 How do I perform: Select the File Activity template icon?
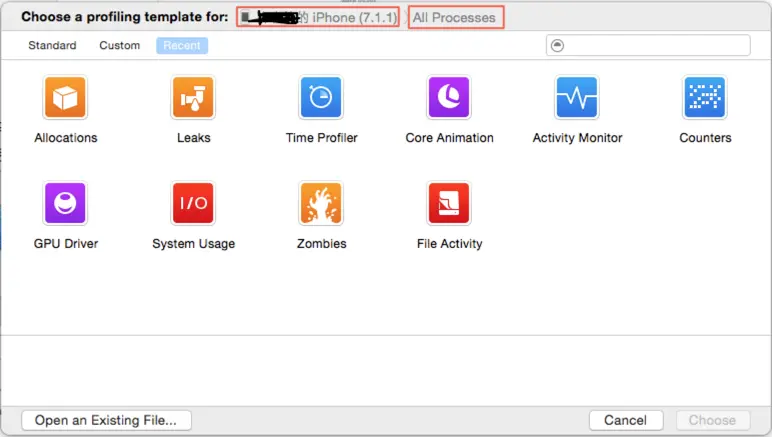[449, 203]
